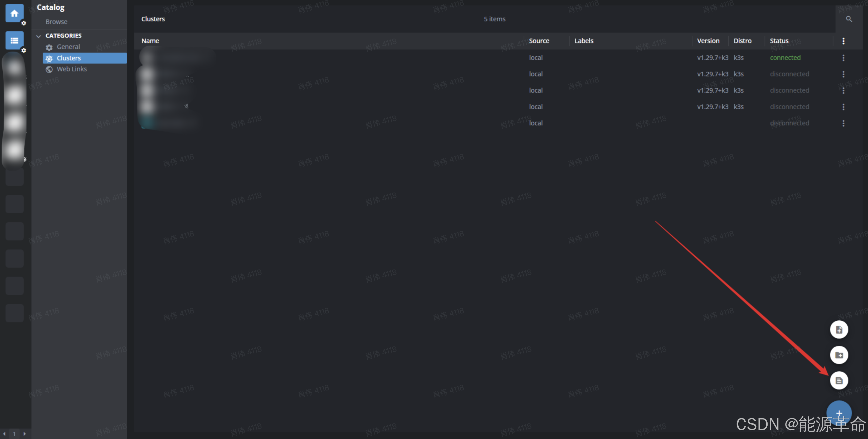
Task: Click the blue plus add button
Action: (x=839, y=413)
